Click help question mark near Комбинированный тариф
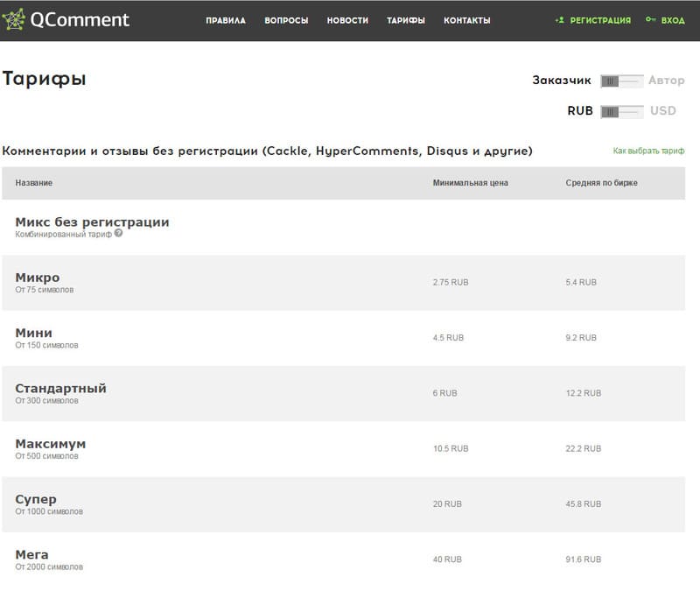Image resolution: width=700 pixels, height=591 pixels. pos(118,234)
